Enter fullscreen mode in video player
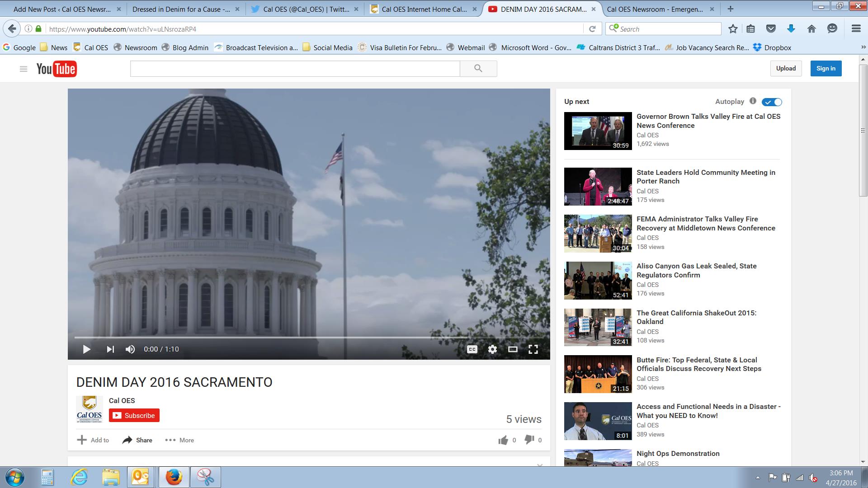Viewport: 868px width, 488px height. point(533,349)
